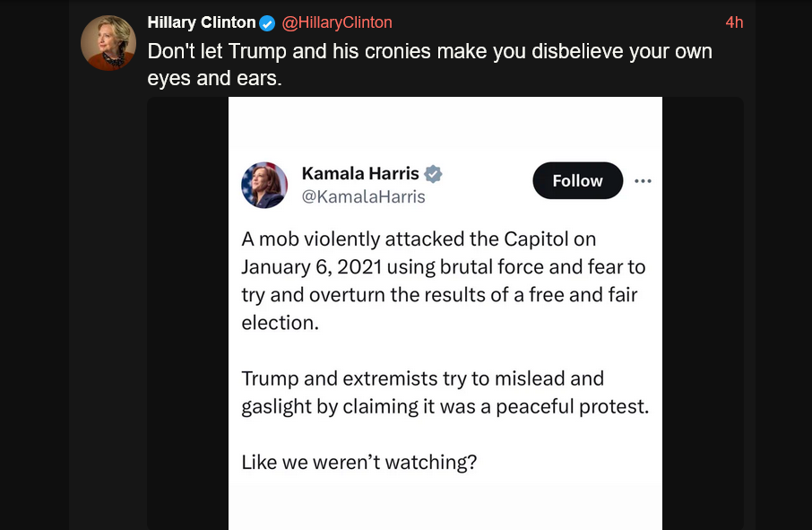The image size is (812, 530).
Task: Open the @HillaryClinton handle link
Action: click(x=338, y=22)
